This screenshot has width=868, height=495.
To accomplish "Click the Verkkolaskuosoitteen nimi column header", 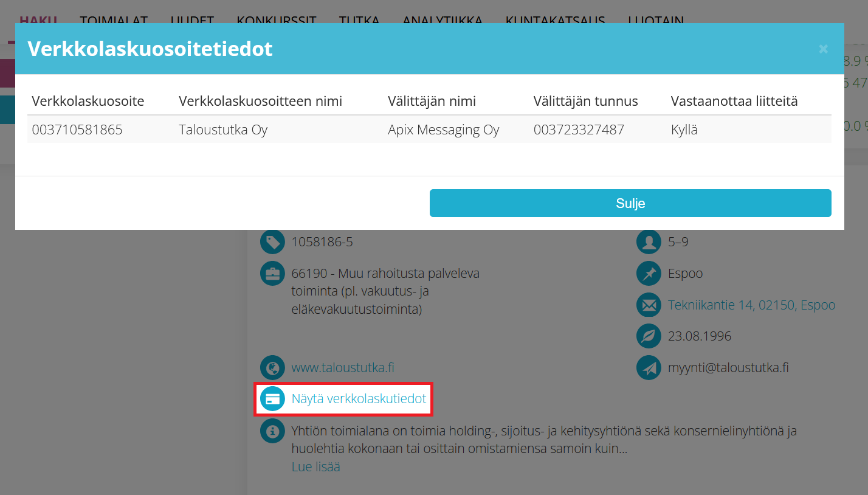I will [x=260, y=101].
